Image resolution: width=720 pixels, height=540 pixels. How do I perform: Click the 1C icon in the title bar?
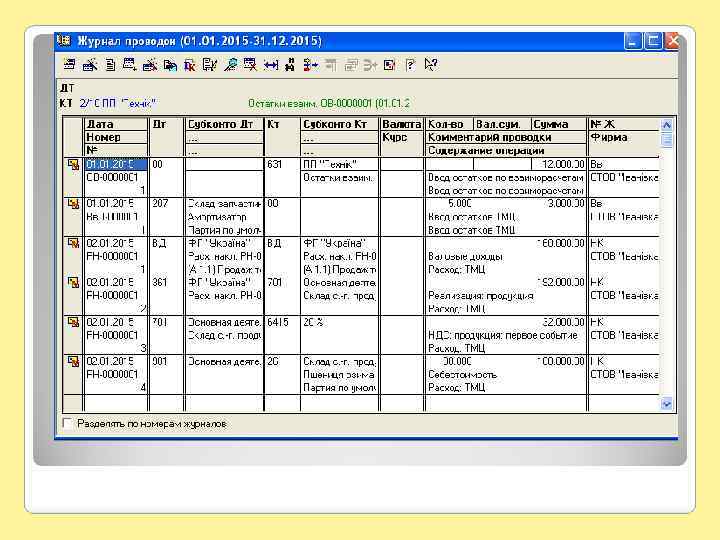[64, 41]
